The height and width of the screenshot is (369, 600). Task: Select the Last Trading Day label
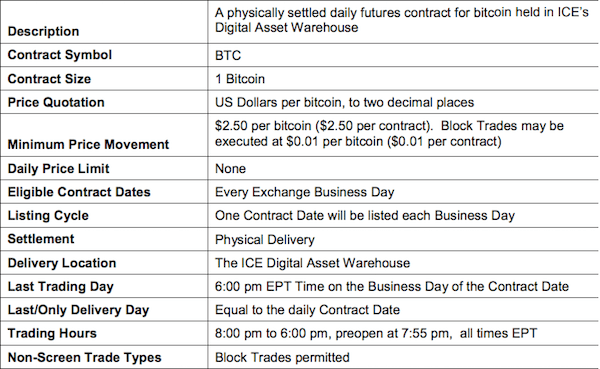click(x=61, y=287)
